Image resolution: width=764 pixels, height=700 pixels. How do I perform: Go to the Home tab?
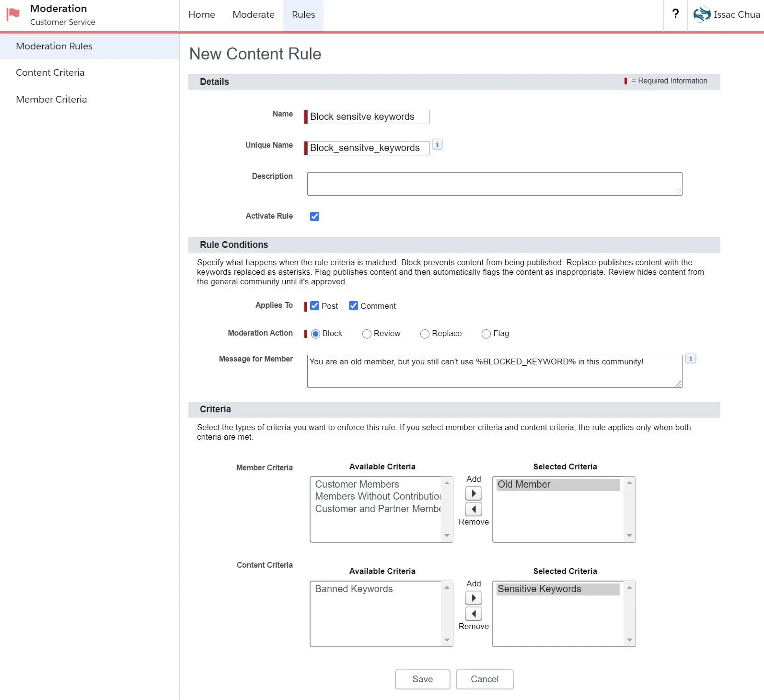tap(202, 14)
